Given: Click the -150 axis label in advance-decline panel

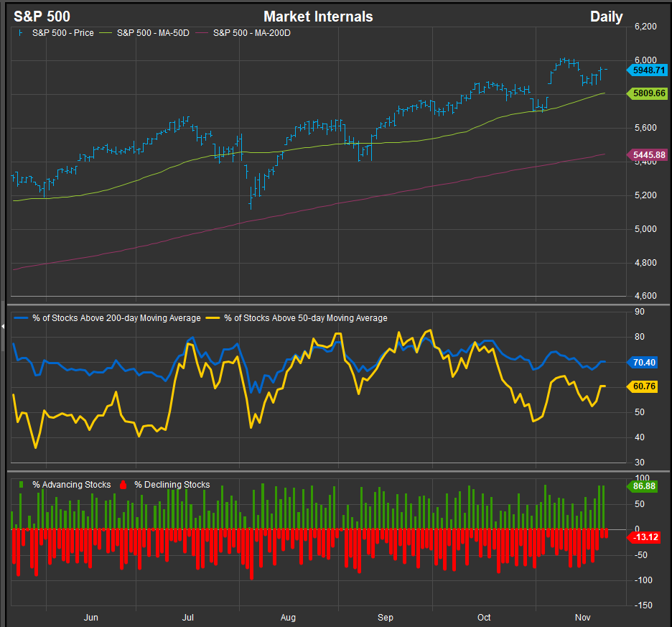Looking at the screenshot, I should click(x=643, y=605).
